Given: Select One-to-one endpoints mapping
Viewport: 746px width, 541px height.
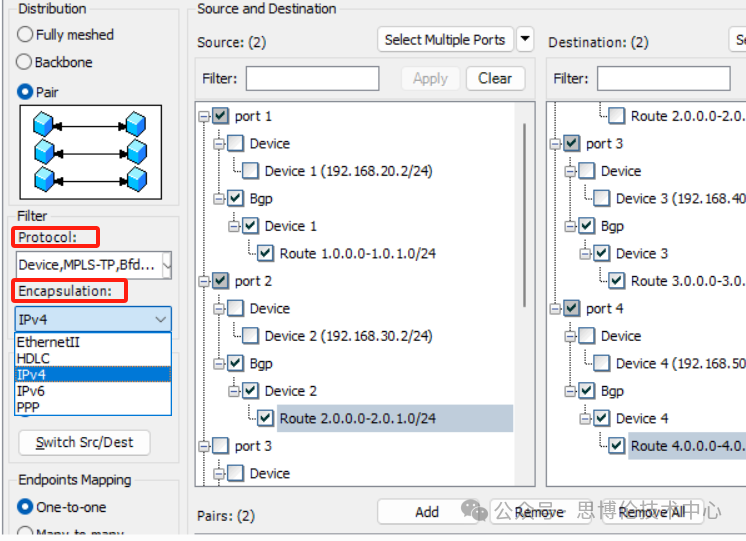Looking at the screenshot, I should (x=26, y=507).
